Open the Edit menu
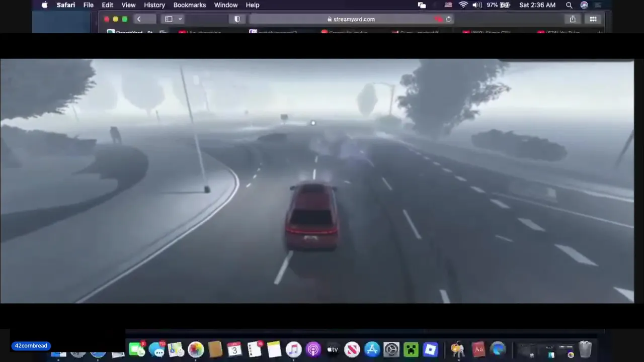Viewport: 644px width, 362px height. pyautogui.click(x=107, y=5)
